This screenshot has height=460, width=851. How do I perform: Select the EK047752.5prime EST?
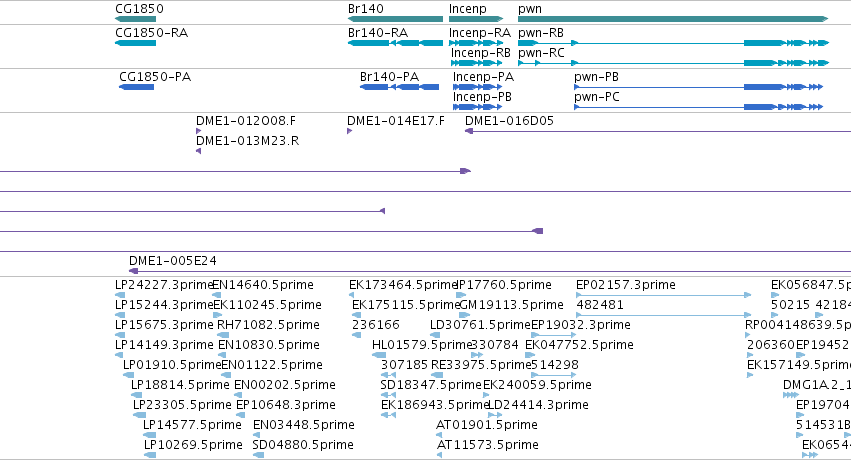[x=530, y=355]
